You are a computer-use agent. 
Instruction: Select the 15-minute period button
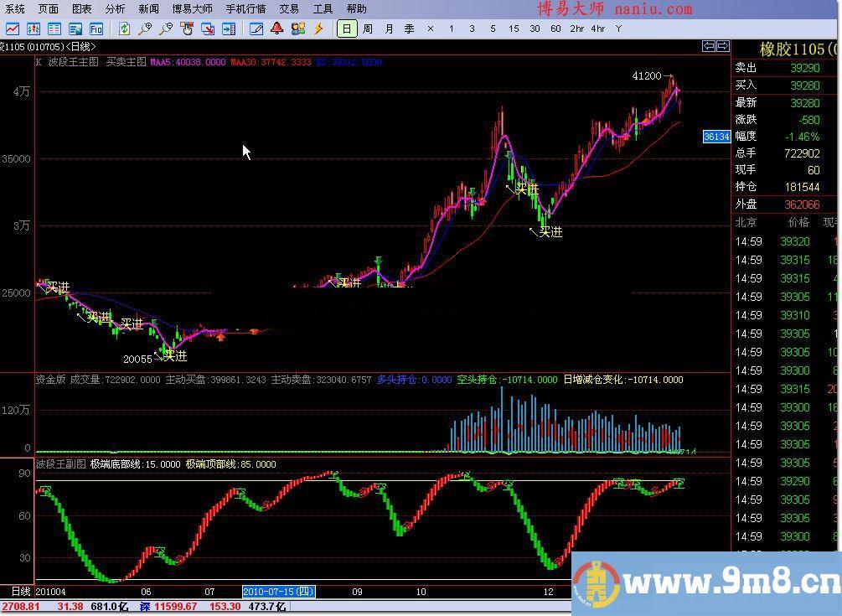pyautogui.click(x=514, y=28)
